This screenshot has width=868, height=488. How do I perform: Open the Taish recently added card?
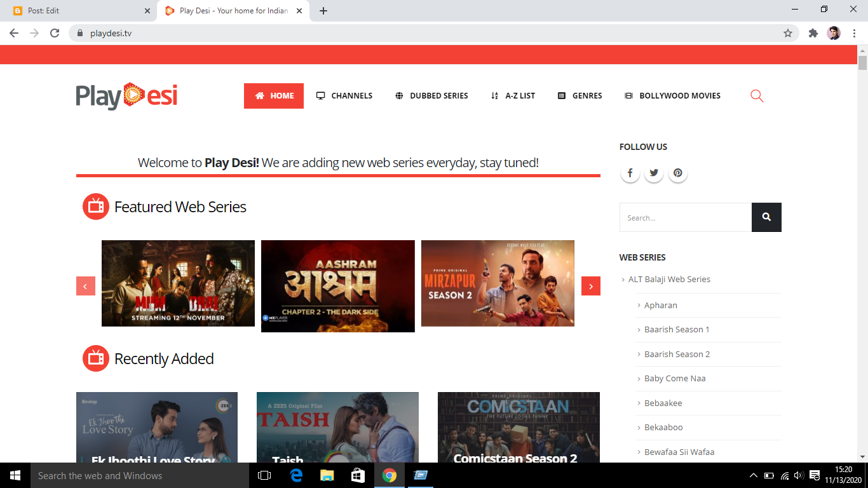[337, 427]
